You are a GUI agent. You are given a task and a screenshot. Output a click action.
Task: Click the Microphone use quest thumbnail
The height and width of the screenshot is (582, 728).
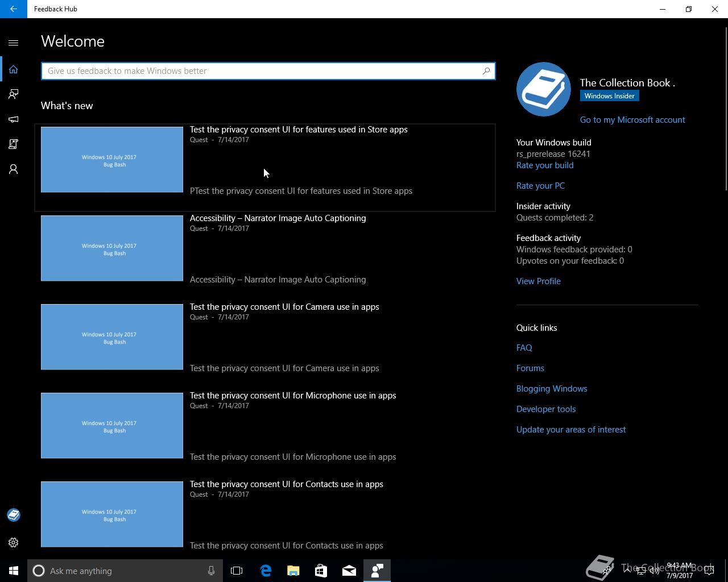pyautogui.click(x=112, y=426)
